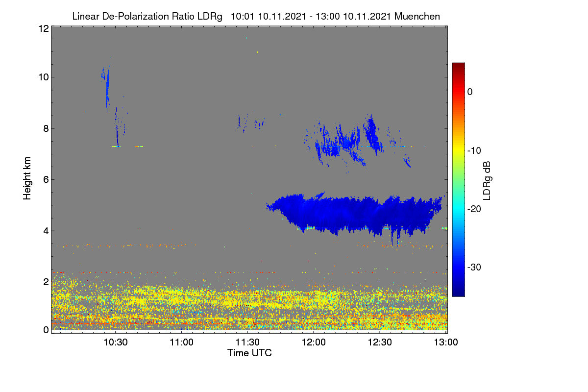Click the 12:00 time axis tick label
Image resolution: width=588 pixels, height=392 pixels.
pyautogui.click(x=314, y=343)
